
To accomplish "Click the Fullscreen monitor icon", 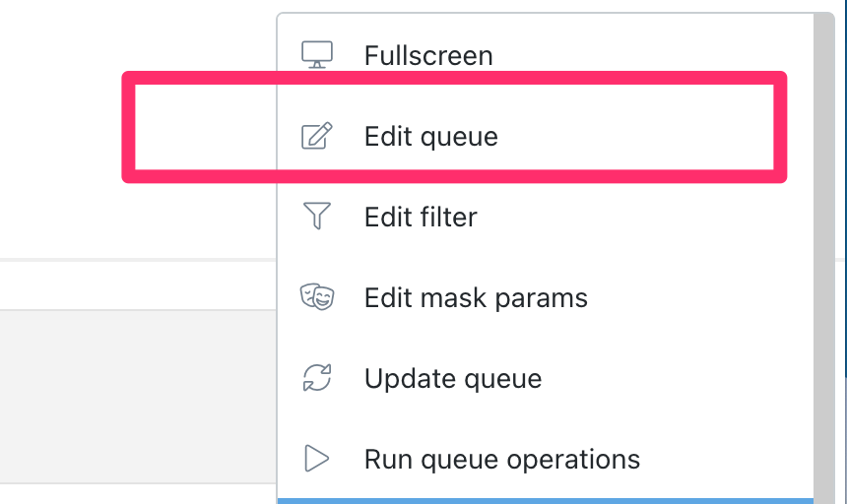I will coord(317,55).
